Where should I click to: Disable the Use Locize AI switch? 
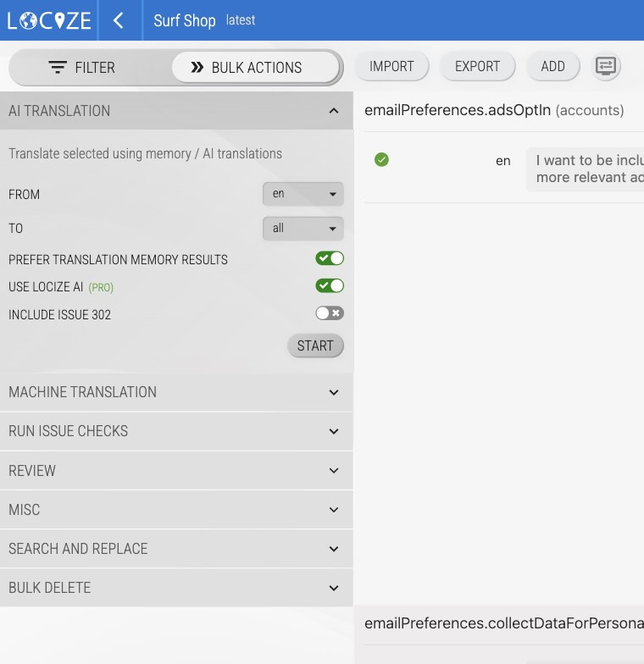329,286
